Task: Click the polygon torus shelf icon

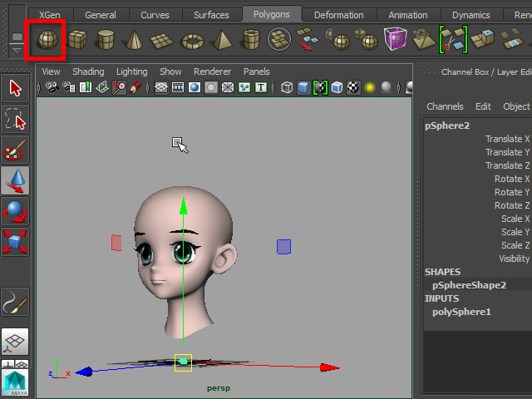Action: [192, 39]
